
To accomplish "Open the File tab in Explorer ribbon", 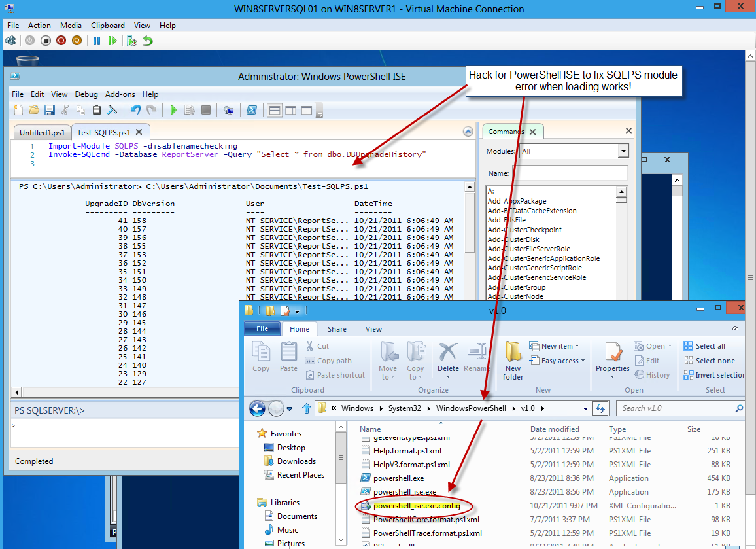I will (262, 328).
